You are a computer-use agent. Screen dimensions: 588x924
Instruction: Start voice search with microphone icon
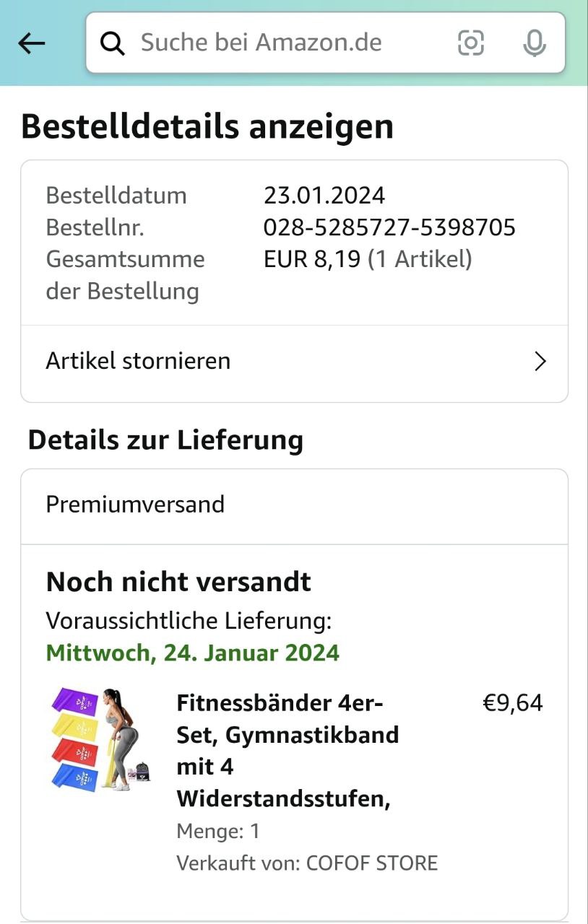click(535, 43)
